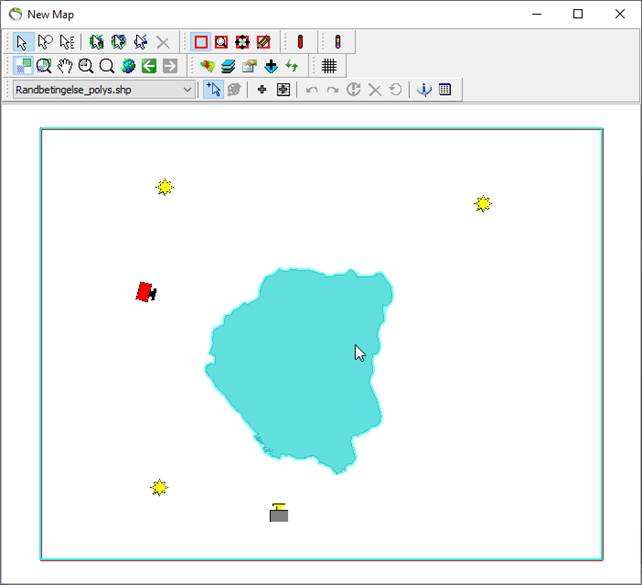Viewport: 642px width, 585px height.
Task: Click the layer properties window icon
Action: click(x=249, y=66)
